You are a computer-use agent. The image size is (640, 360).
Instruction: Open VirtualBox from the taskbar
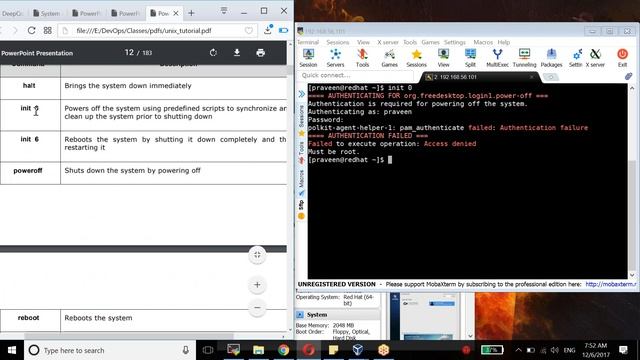pos(358,350)
